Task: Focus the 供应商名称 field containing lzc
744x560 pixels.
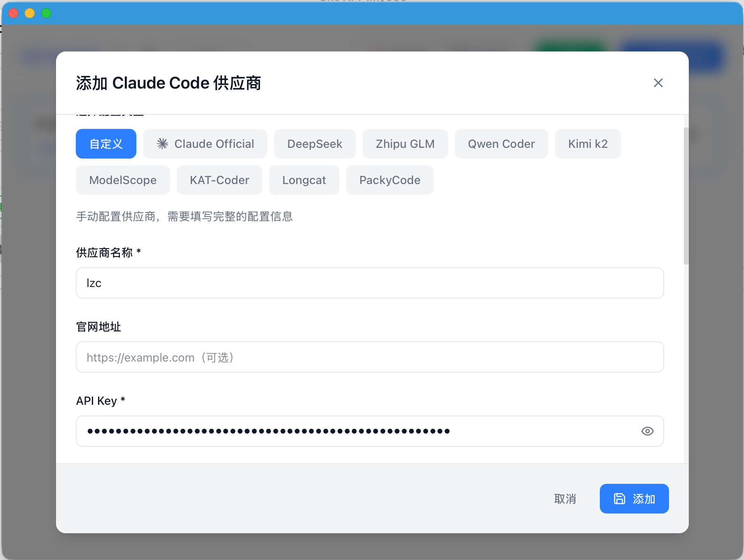Action: pyautogui.click(x=370, y=283)
